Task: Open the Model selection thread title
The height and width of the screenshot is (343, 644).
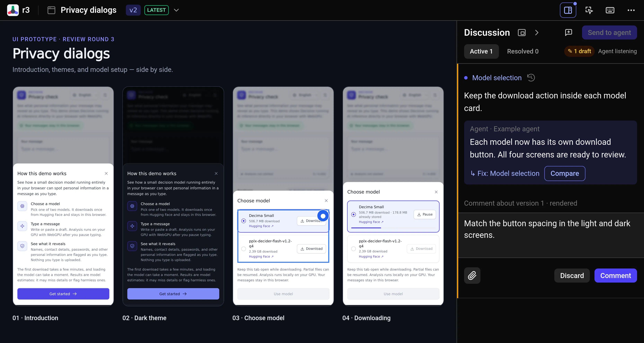Action: pyautogui.click(x=497, y=78)
